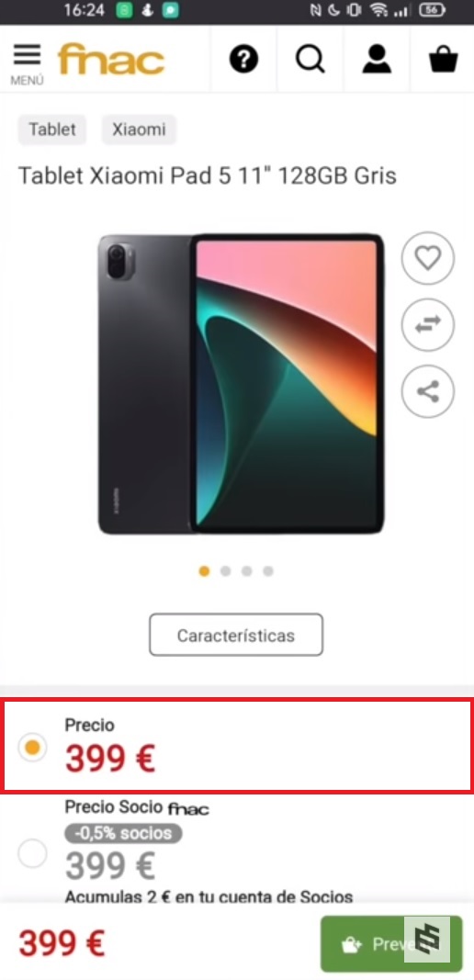Click the compare arrows icon
The width and height of the screenshot is (474, 980).
[428, 325]
